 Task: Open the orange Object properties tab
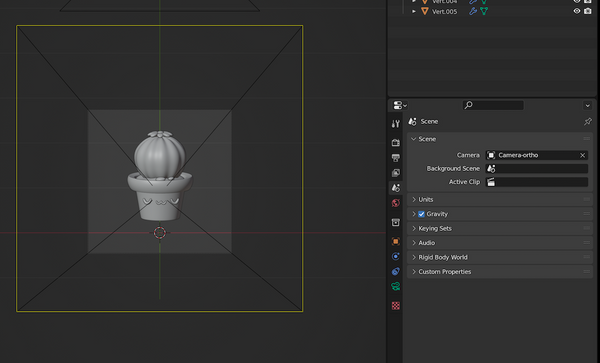[x=396, y=241]
